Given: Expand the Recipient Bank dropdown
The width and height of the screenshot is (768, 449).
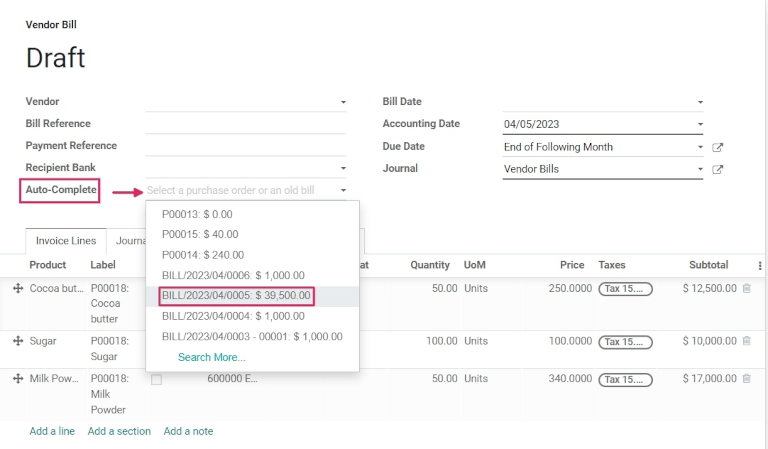Looking at the screenshot, I should [x=343, y=168].
